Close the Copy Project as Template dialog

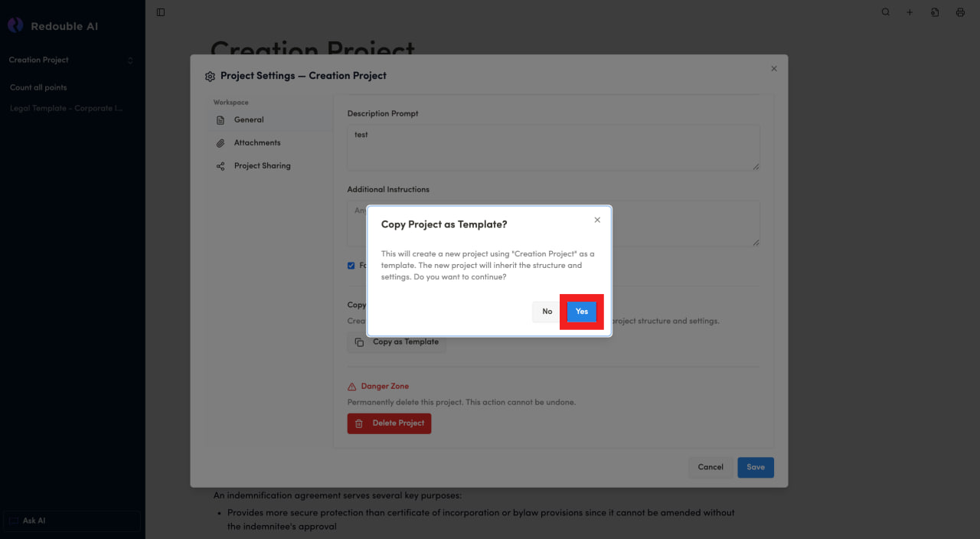(597, 220)
